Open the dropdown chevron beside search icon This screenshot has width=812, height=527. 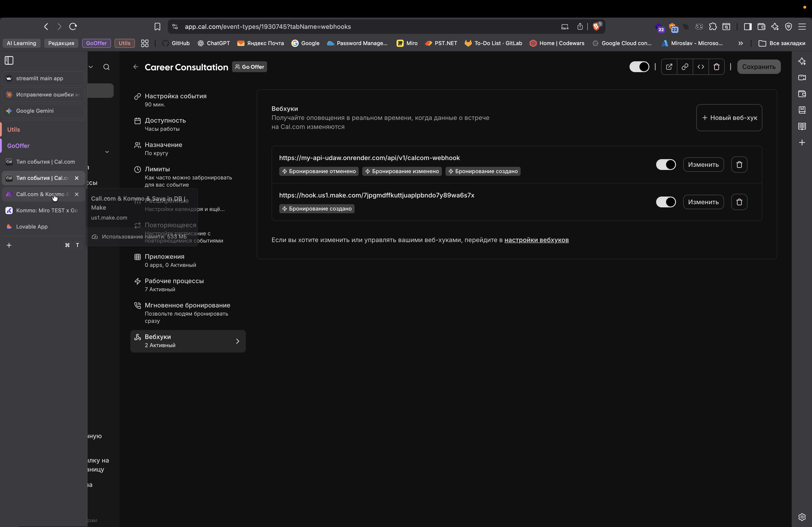(91, 67)
